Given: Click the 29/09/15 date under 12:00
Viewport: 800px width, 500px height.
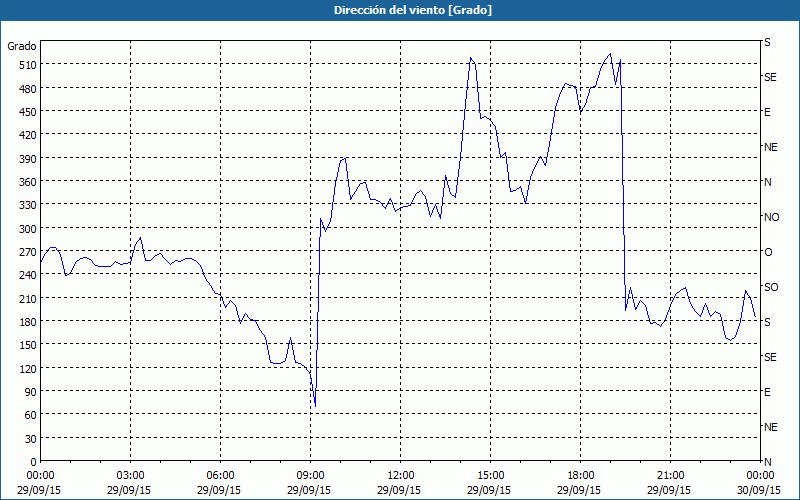Looking at the screenshot, I should tap(399, 490).
